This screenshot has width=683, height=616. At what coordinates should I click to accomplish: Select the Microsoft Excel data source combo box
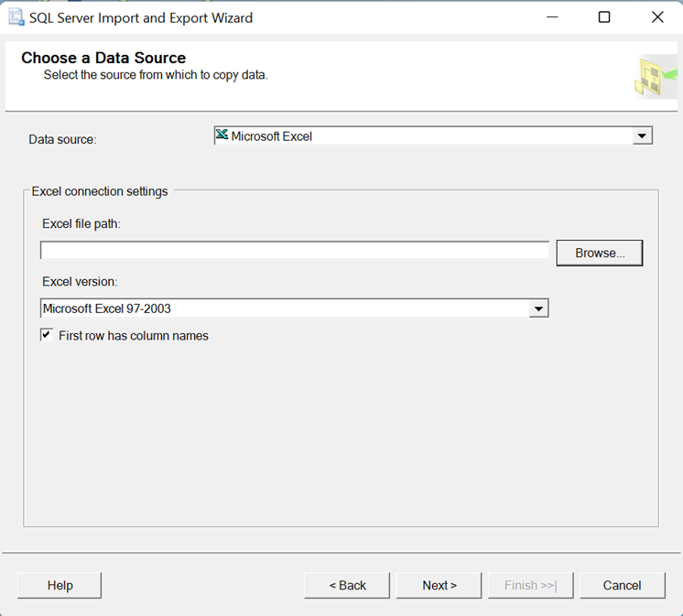pyautogui.click(x=433, y=135)
